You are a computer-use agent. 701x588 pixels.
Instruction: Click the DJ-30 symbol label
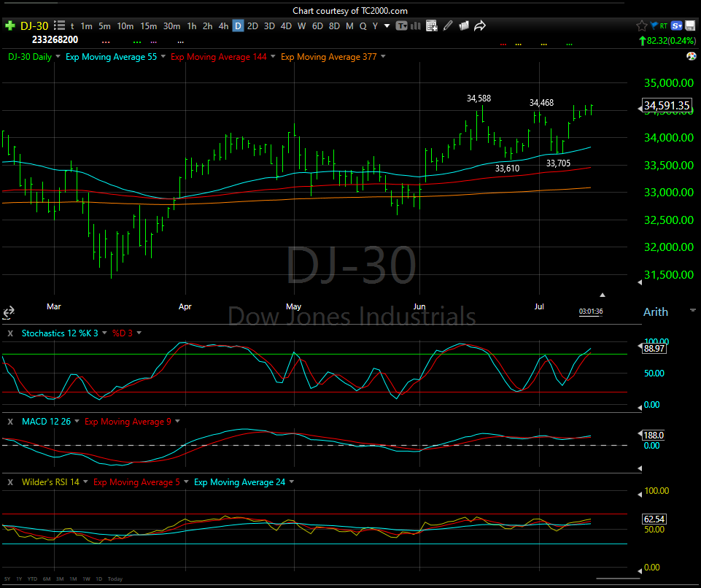tap(34, 26)
